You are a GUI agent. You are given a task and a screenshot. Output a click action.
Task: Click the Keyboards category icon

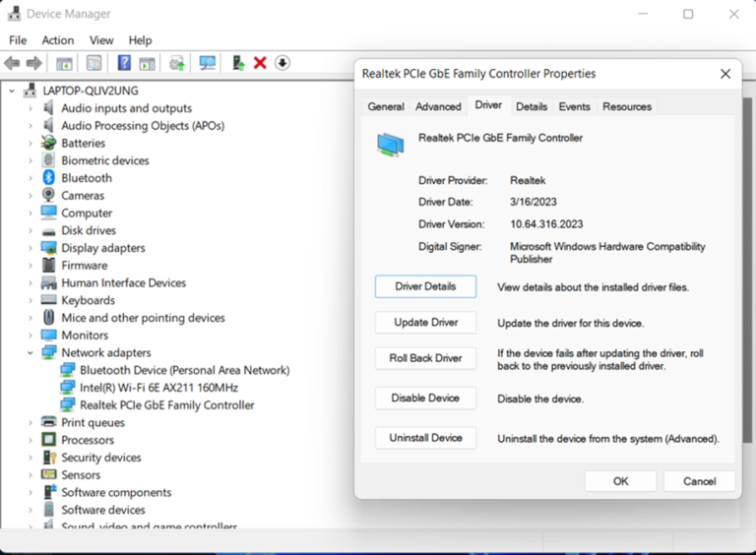(x=48, y=300)
